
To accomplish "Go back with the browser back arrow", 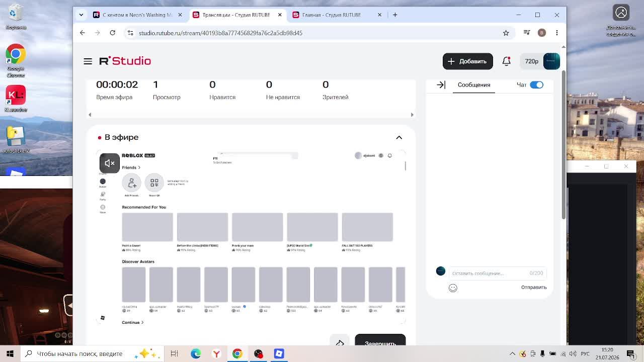I will click(x=83, y=33).
